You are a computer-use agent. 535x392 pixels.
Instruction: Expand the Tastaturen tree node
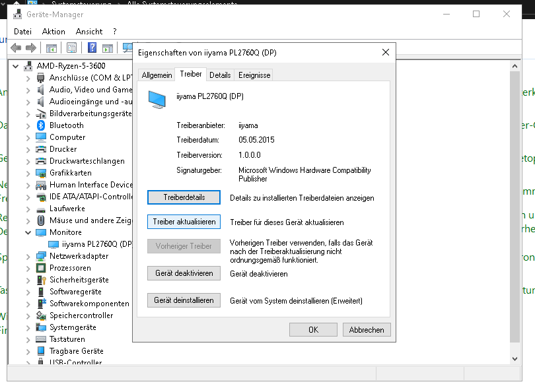pos(28,340)
